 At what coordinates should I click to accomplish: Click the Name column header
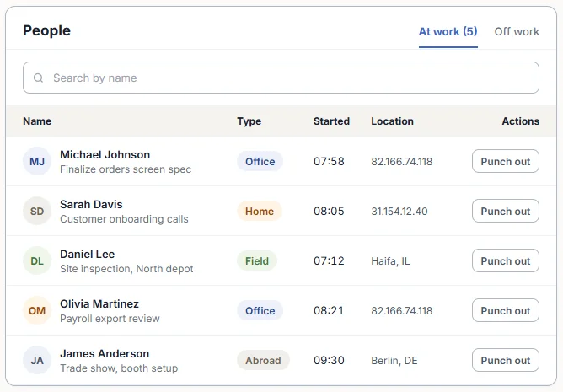click(37, 121)
